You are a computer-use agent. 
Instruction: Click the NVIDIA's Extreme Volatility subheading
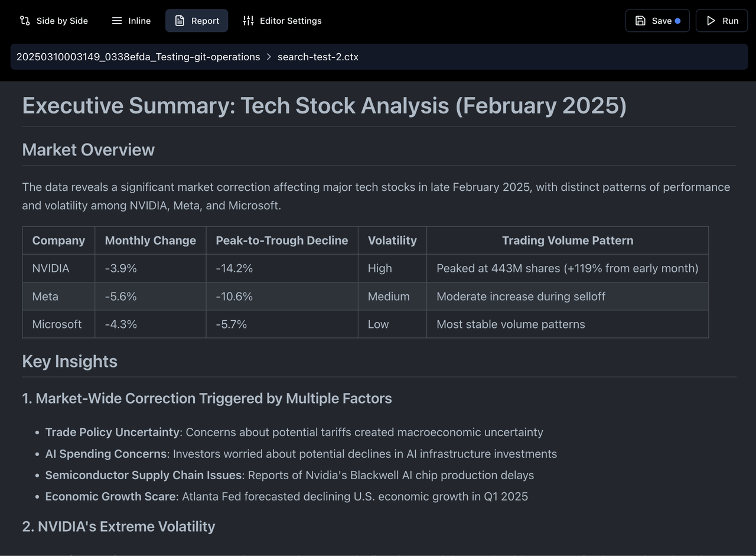tap(118, 526)
